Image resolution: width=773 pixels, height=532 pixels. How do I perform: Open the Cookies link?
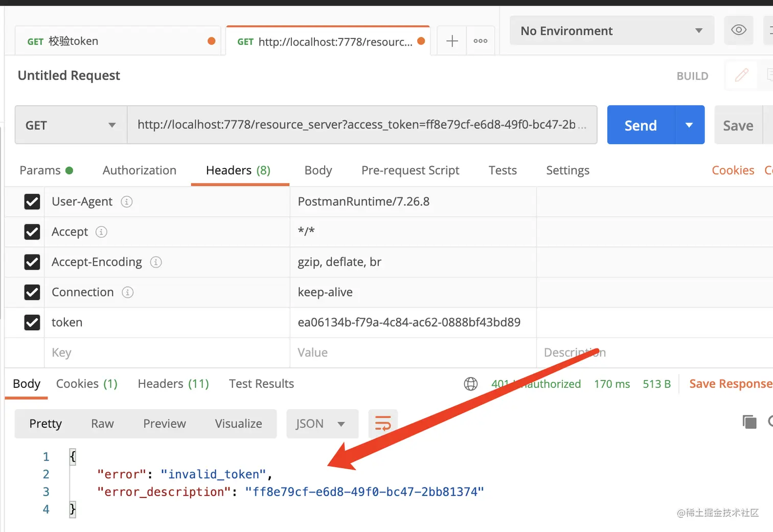pos(733,170)
